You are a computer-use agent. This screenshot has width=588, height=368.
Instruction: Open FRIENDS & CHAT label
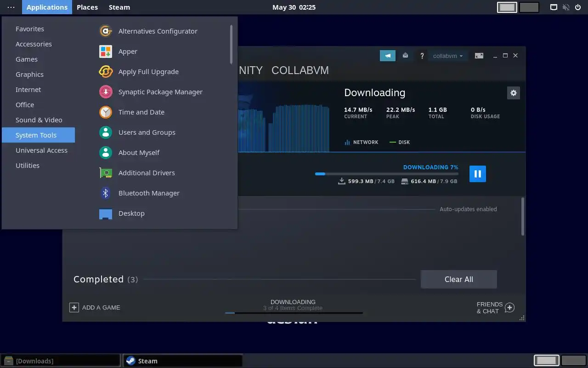[x=490, y=308]
